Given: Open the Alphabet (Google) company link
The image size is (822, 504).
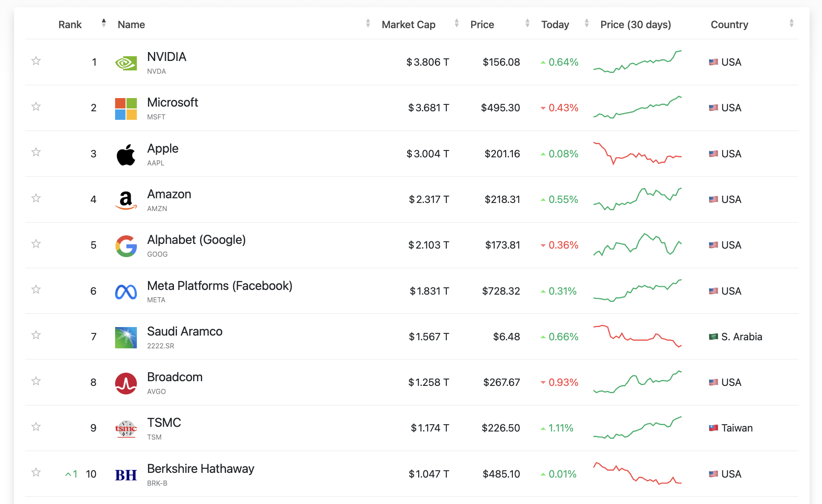Looking at the screenshot, I should [x=196, y=240].
